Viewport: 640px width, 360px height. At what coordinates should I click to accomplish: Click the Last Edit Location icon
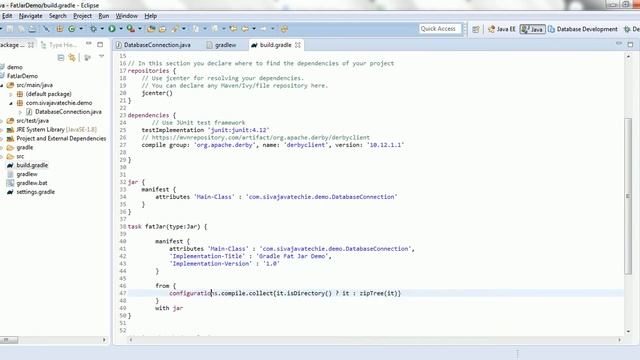click(233, 29)
